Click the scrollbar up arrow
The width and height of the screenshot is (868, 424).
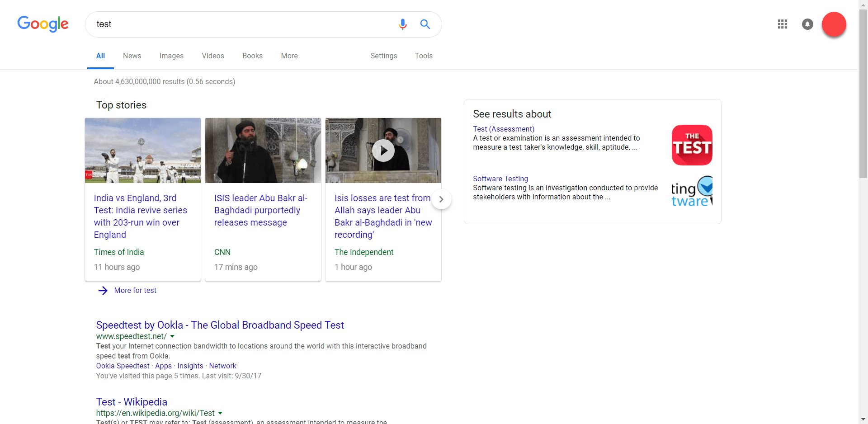tap(863, 4)
